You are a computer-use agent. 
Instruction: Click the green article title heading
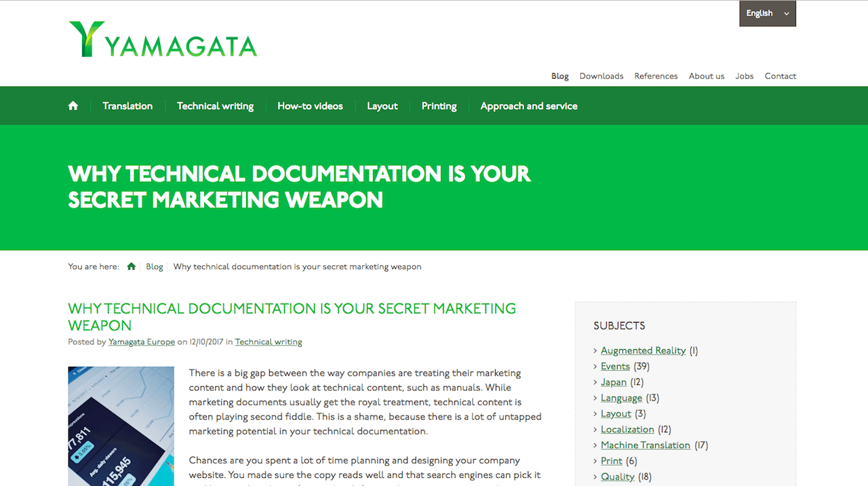292,317
